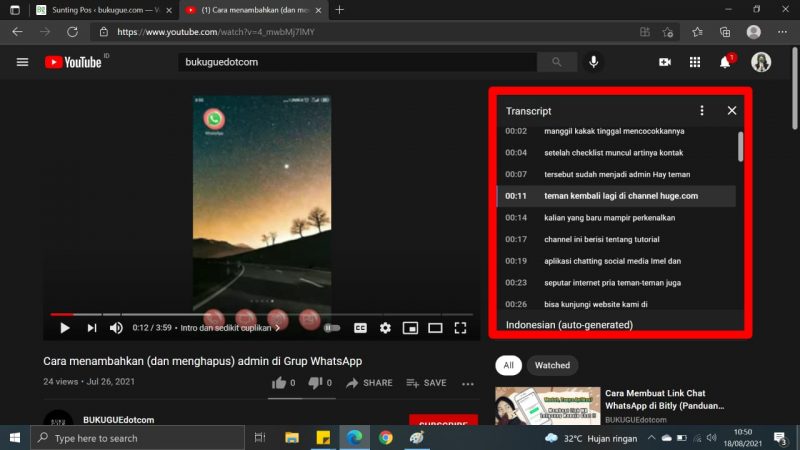Open the YouTube guide hamburger menu

(x=22, y=62)
